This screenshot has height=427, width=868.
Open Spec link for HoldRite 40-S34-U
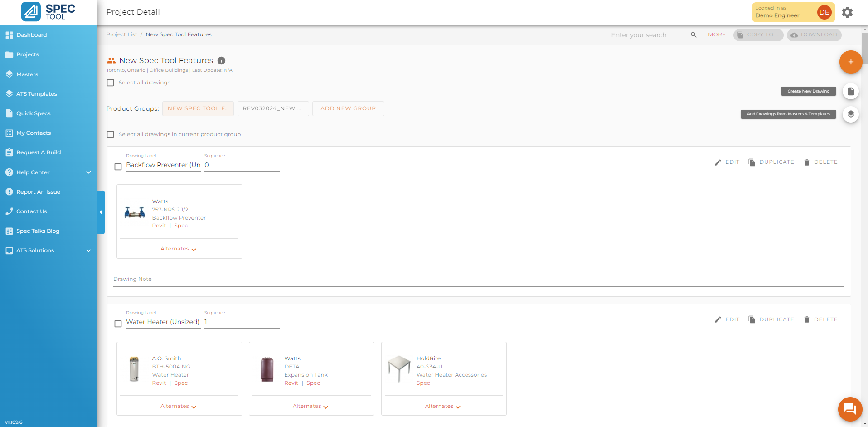[x=423, y=383]
